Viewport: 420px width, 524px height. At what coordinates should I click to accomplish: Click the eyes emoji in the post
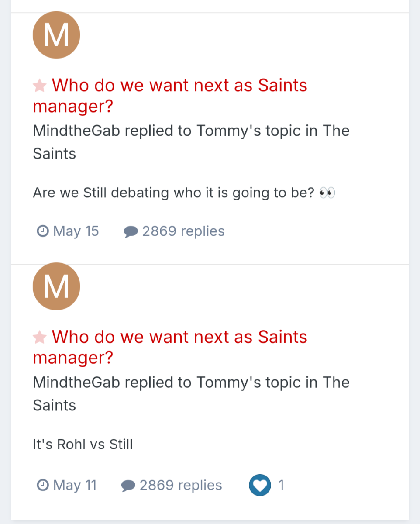click(x=327, y=193)
